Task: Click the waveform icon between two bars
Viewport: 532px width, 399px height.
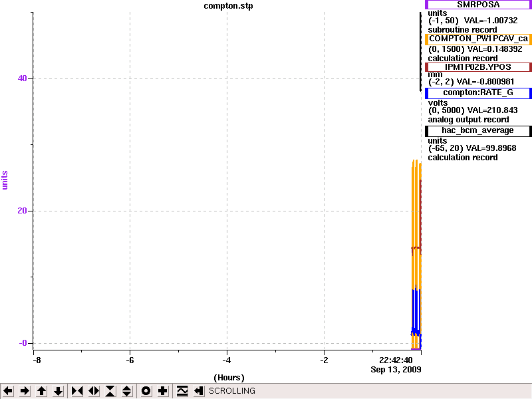Action: (x=182, y=391)
